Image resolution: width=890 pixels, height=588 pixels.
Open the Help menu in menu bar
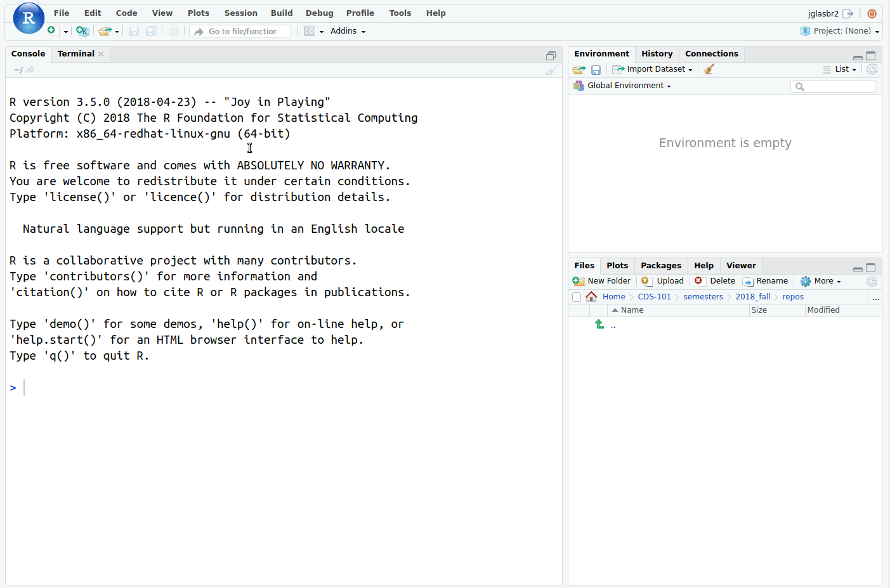click(x=436, y=13)
